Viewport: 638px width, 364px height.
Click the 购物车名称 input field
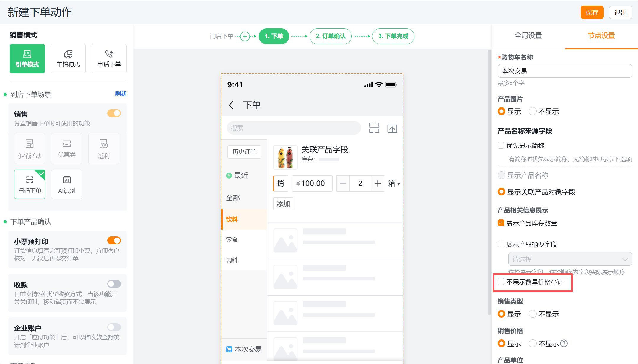(x=564, y=71)
